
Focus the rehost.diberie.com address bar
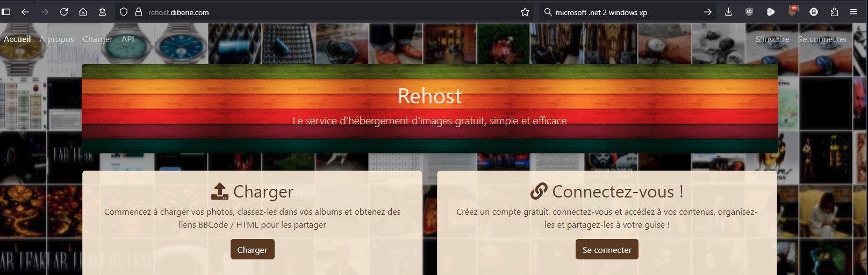tap(325, 12)
